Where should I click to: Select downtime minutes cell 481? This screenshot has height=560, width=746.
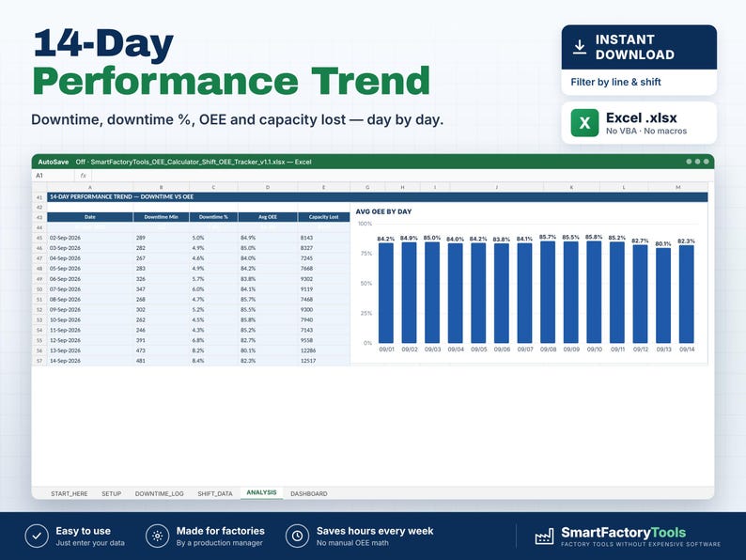point(162,361)
